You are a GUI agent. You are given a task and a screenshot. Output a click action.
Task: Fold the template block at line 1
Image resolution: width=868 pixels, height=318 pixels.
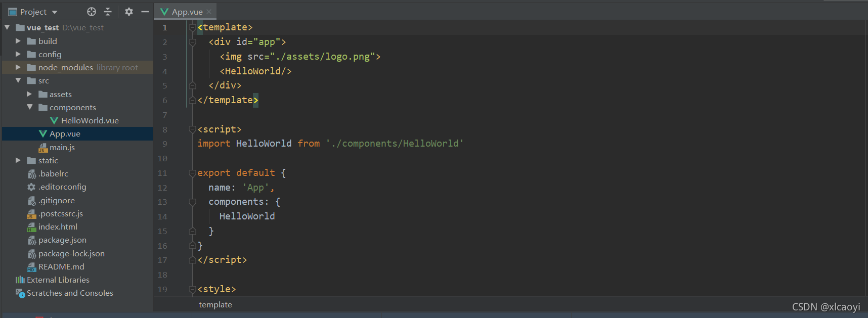point(192,28)
